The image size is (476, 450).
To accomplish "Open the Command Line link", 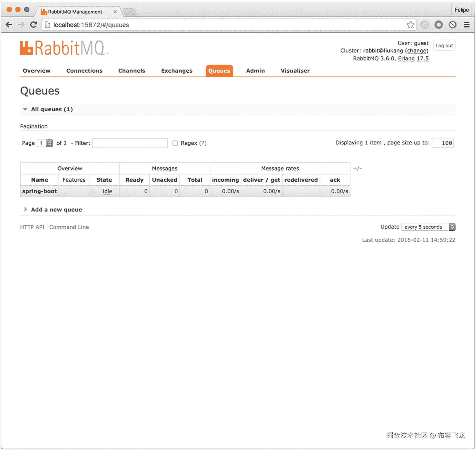I will 69,227.
